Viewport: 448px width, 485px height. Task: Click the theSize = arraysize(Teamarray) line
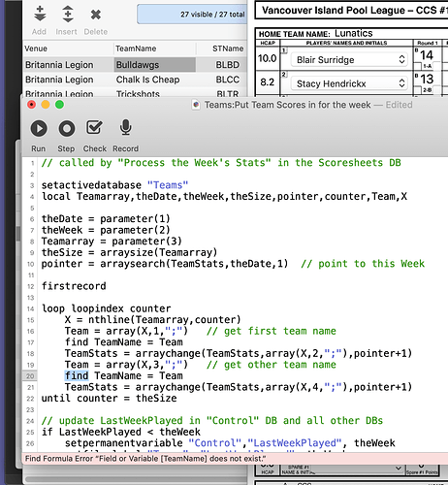(129, 252)
